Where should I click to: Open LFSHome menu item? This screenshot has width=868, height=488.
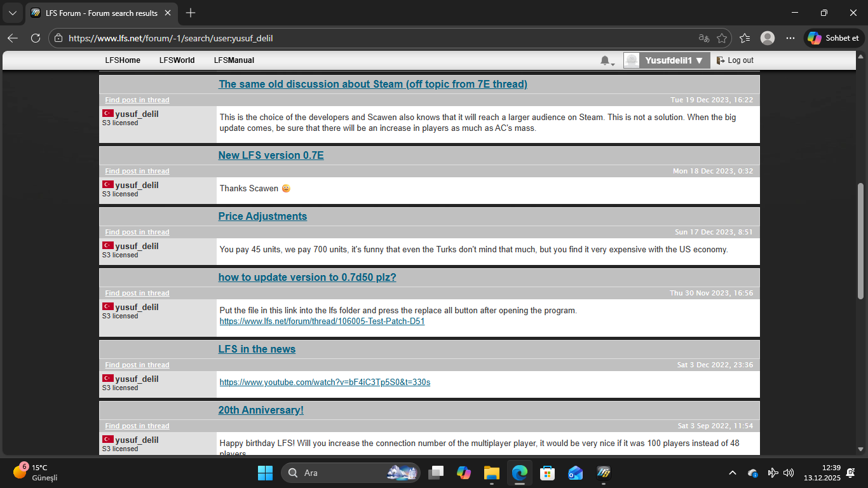point(123,60)
